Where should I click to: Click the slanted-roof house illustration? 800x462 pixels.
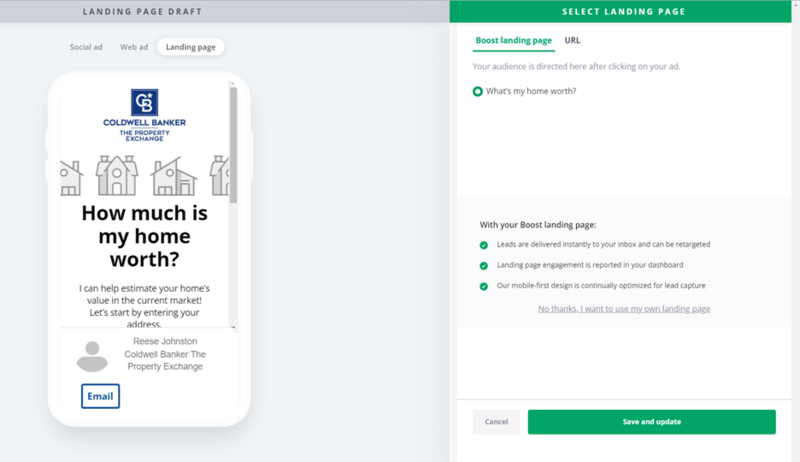(x=173, y=176)
